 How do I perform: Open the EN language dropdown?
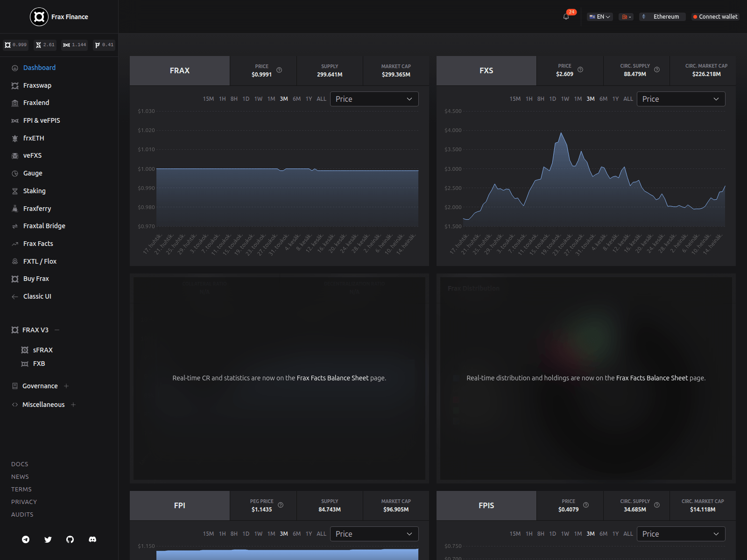coord(600,17)
